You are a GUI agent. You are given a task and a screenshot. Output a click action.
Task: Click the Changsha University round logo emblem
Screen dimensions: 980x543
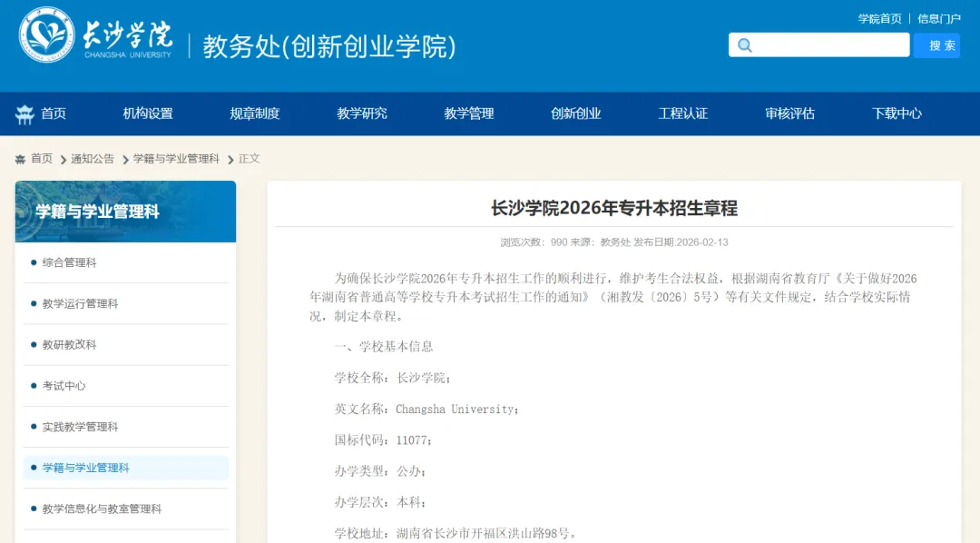[46, 35]
